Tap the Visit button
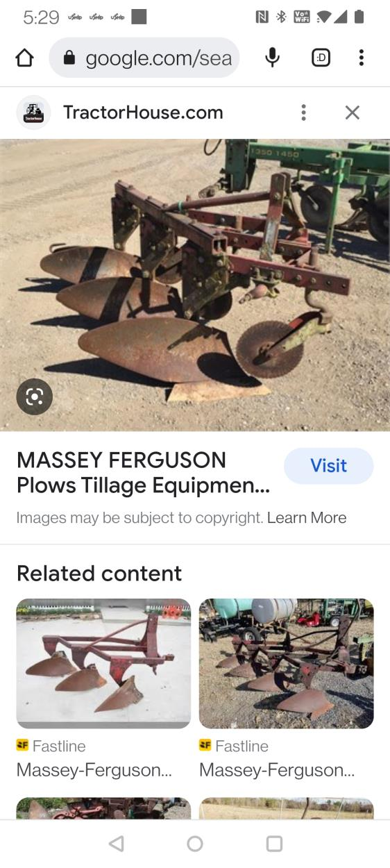This screenshot has height=868, width=390. (328, 465)
